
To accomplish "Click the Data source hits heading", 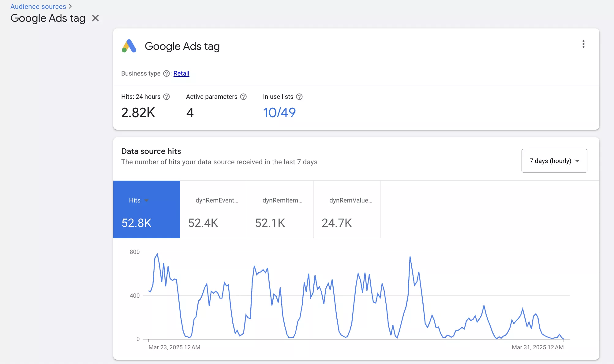I will (x=151, y=151).
